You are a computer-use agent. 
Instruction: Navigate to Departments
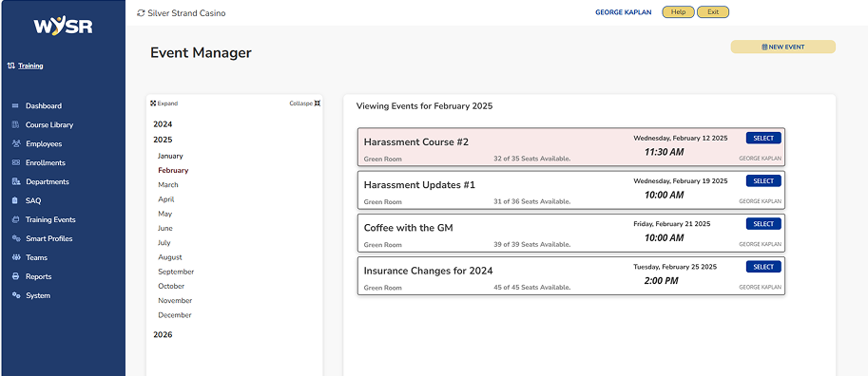[47, 181]
